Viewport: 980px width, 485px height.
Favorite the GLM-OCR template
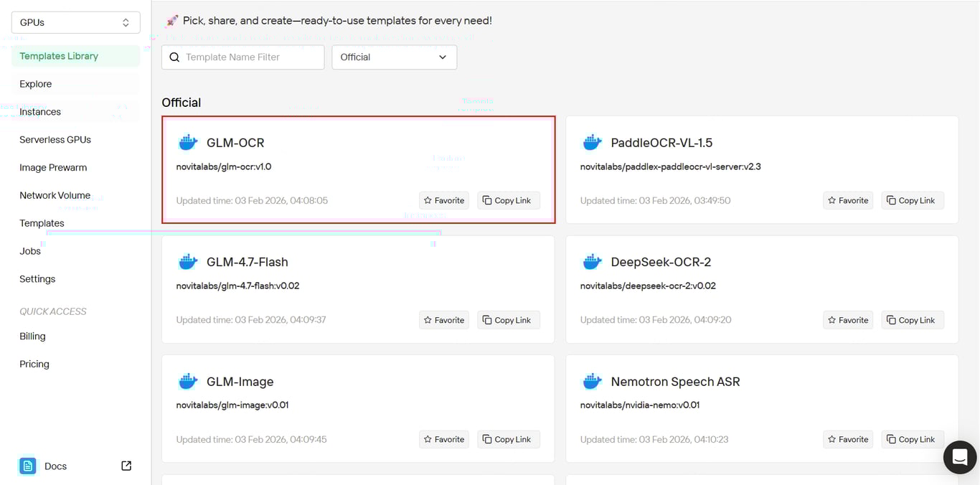[443, 200]
